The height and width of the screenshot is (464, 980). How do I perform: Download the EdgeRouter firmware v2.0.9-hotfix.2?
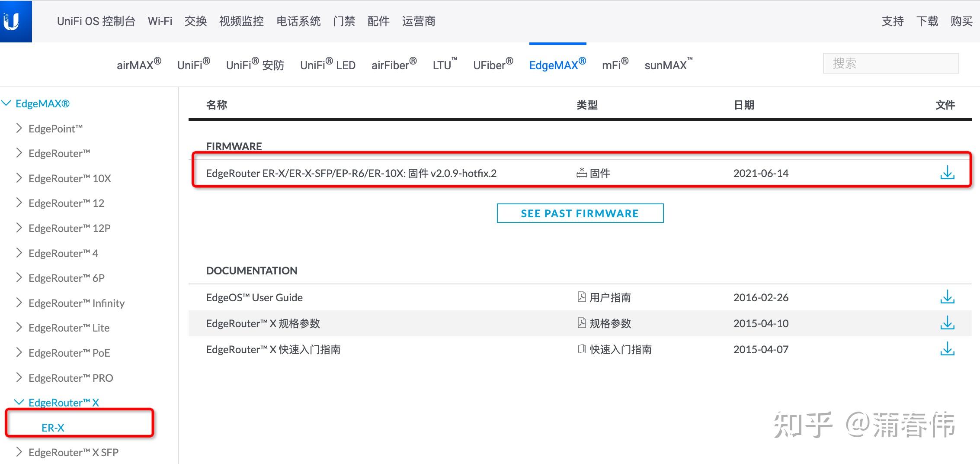click(x=948, y=173)
